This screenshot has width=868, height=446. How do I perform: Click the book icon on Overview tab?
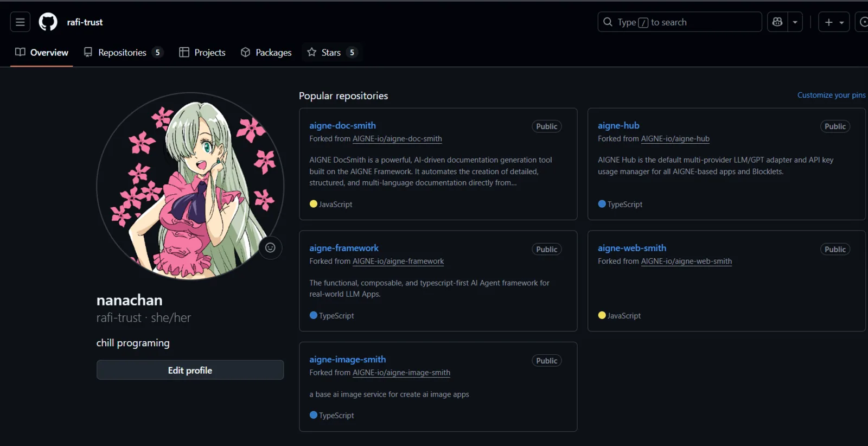[x=20, y=52]
